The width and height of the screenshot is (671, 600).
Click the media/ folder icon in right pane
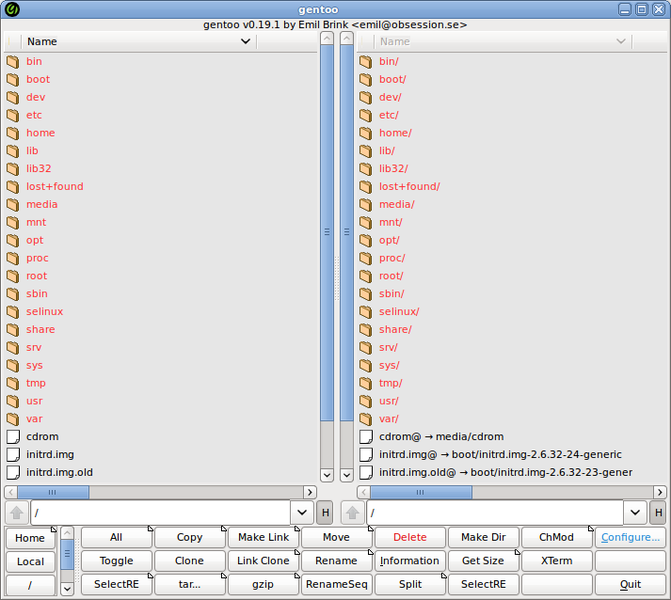pyautogui.click(x=366, y=205)
